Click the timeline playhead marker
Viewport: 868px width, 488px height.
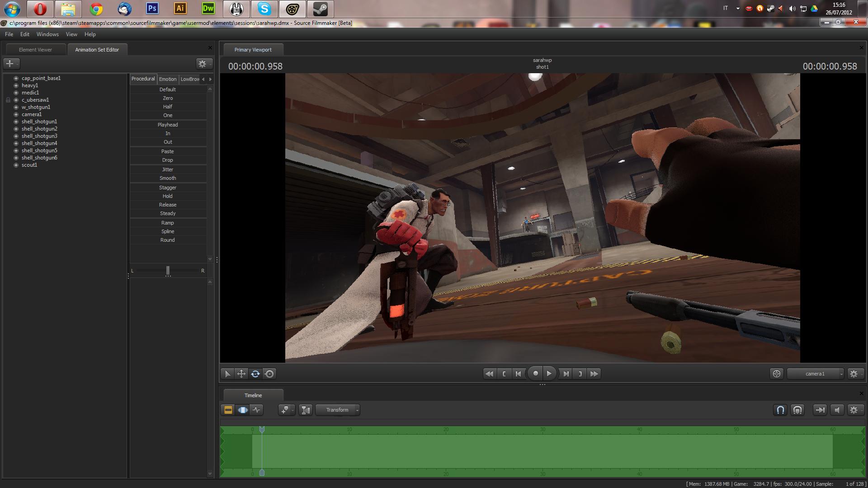[262, 429]
